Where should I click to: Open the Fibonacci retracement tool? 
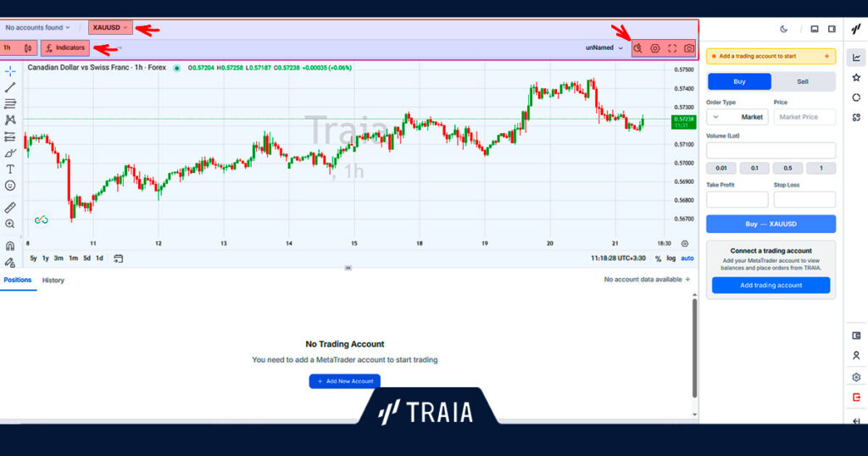coord(10,103)
